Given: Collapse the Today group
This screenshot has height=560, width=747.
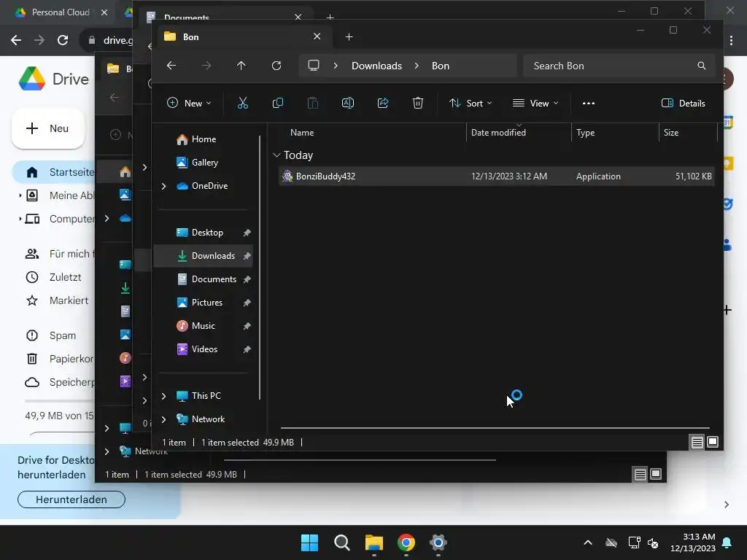Looking at the screenshot, I should click(276, 155).
